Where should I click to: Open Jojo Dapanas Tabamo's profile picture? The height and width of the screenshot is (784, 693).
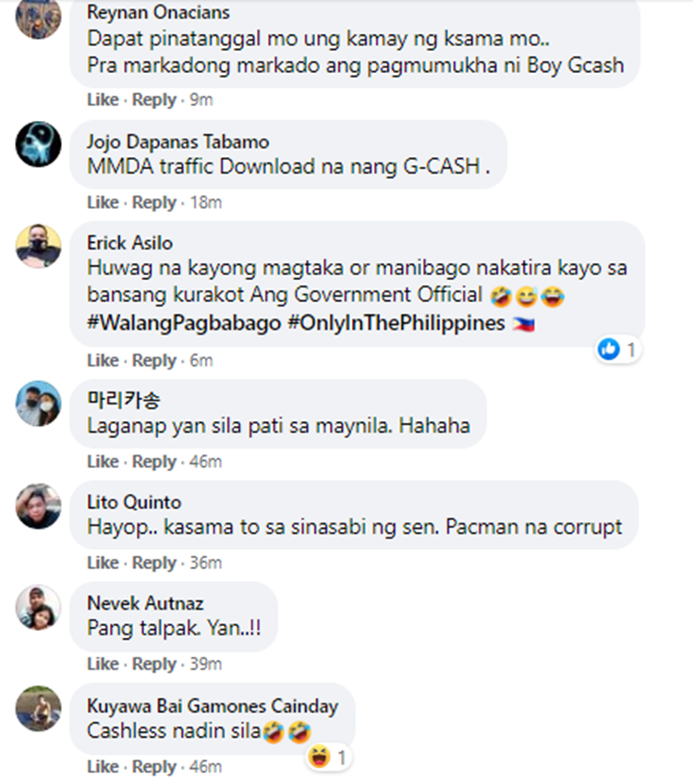(39, 144)
